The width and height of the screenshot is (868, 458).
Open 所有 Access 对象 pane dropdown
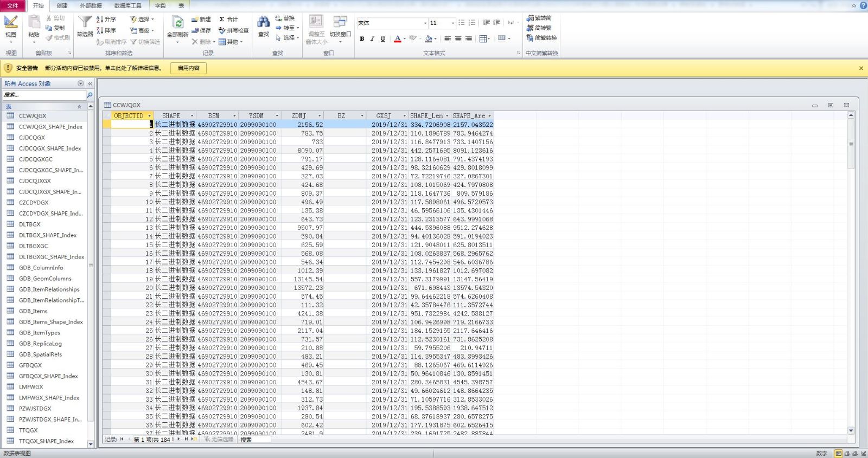81,83
